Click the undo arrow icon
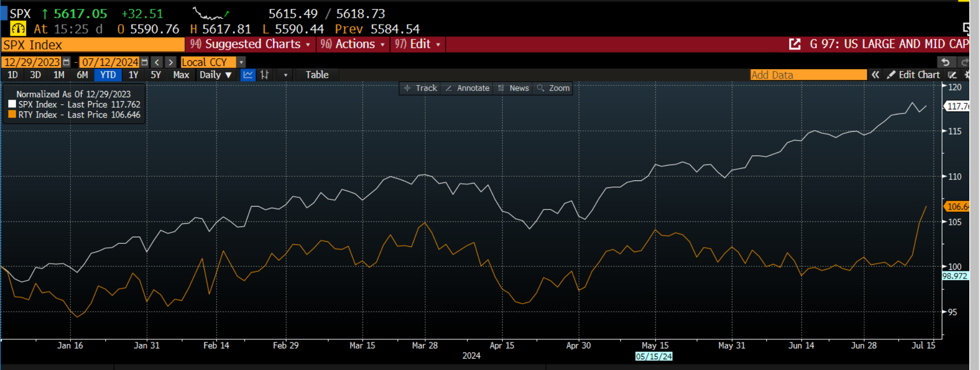Image resolution: width=980 pixels, height=370 pixels. tap(945, 62)
